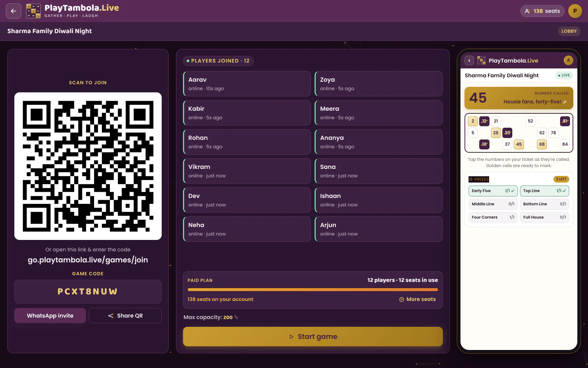Mark number 25 on the ticket
The height and width of the screenshot is (368, 588).
(x=496, y=133)
